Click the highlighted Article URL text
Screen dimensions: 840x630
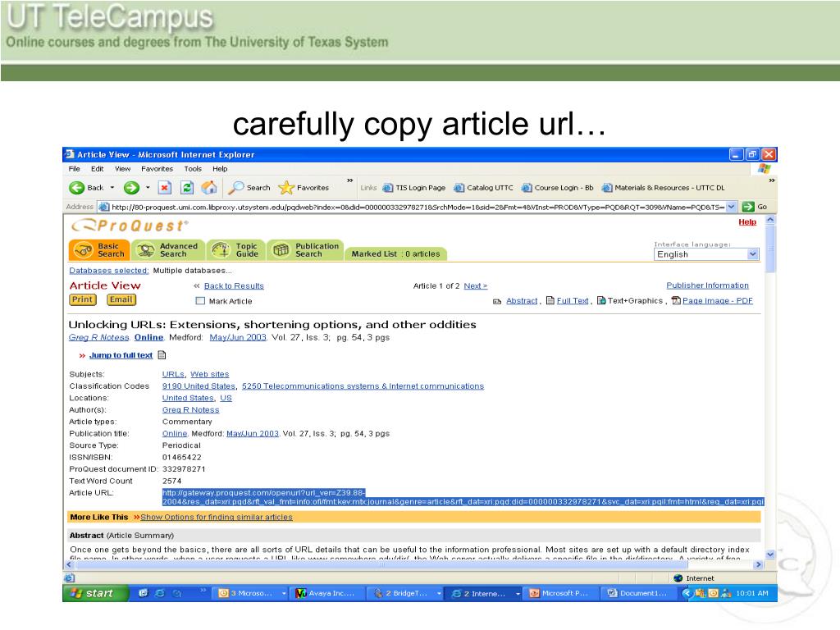coord(463,497)
